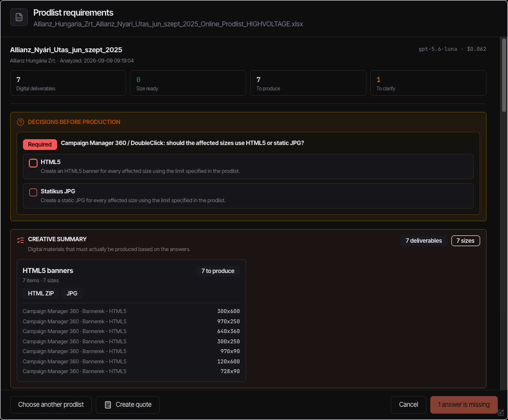Click the 300x600 banner row

pos(131,311)
